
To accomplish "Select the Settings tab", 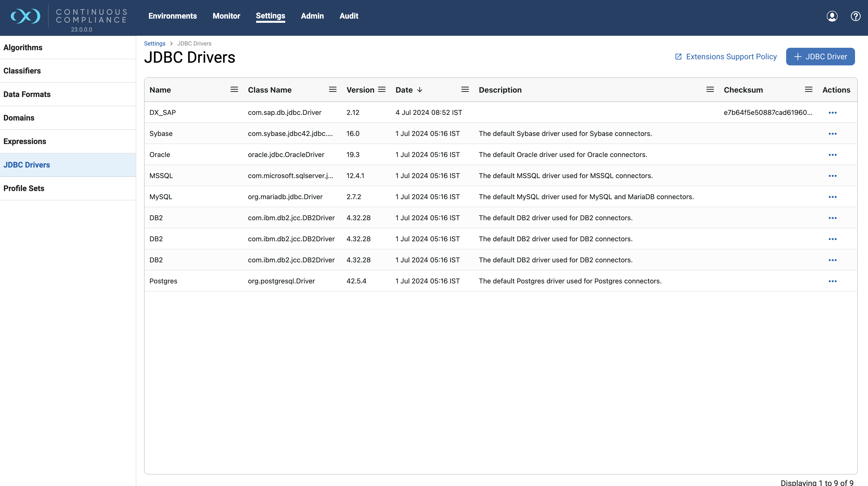I will coord(270,16).
